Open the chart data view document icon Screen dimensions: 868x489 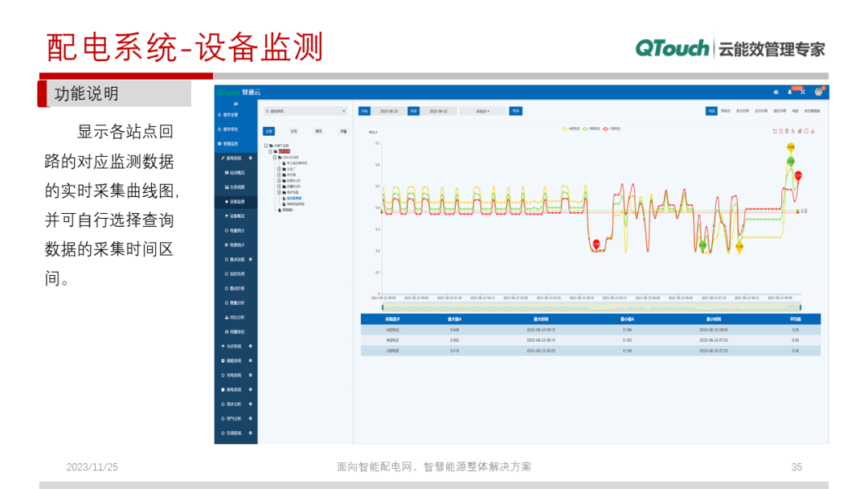[787, 131]
